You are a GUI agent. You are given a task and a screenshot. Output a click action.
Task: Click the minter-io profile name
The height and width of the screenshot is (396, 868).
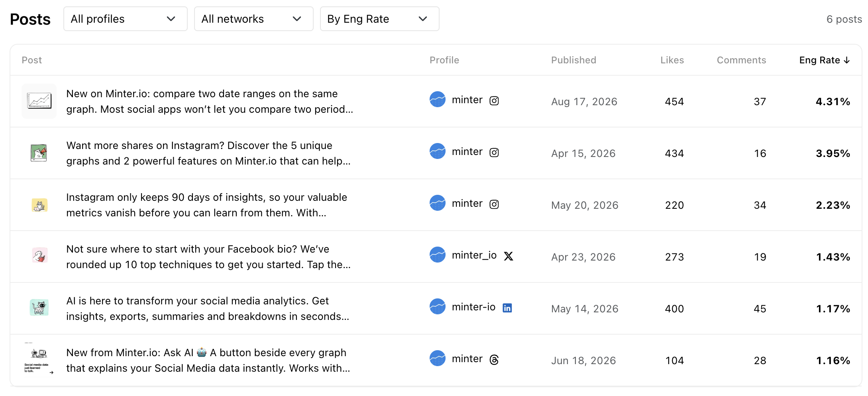(x=473, y=307)
